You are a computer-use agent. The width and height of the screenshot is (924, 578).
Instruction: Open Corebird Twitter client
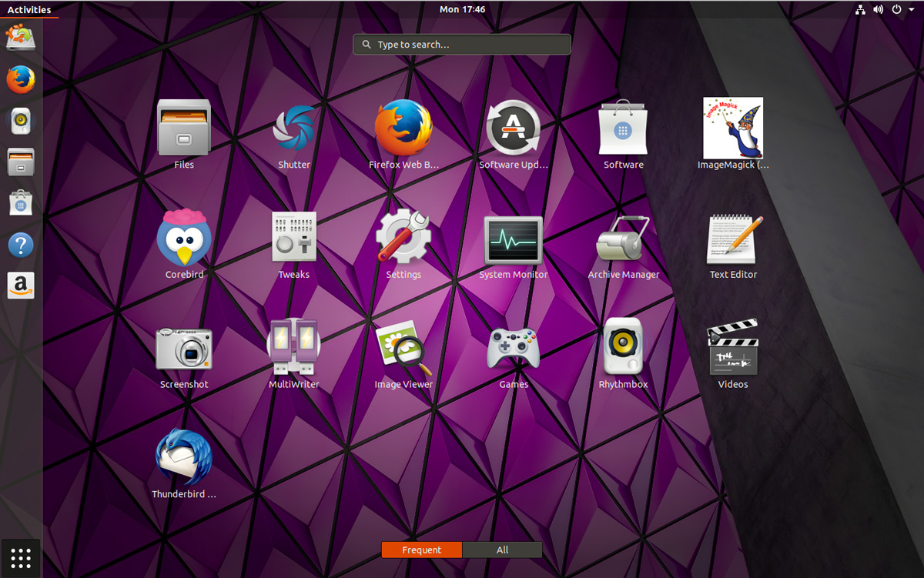point(184,239)
